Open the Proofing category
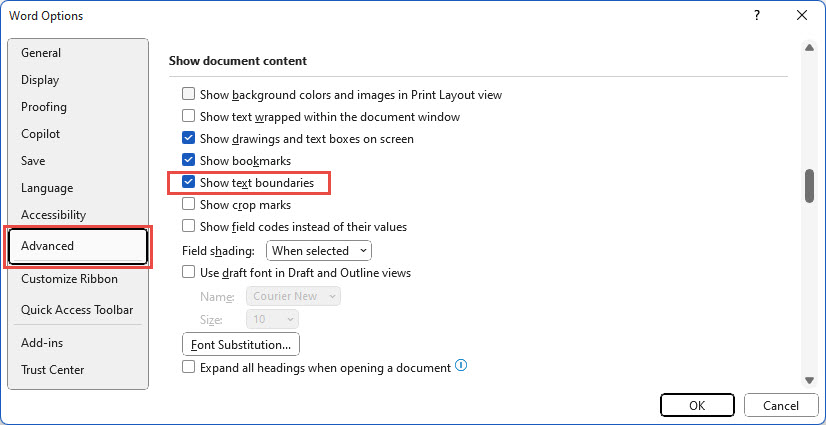The width and height of the screenshot is (826, 425). pyautogui.click(x=78, y=107)
